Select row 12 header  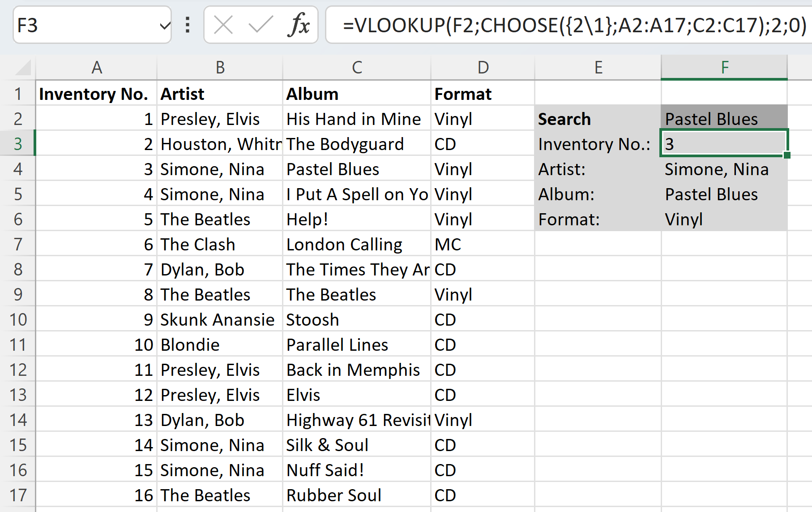coord(18,370)
